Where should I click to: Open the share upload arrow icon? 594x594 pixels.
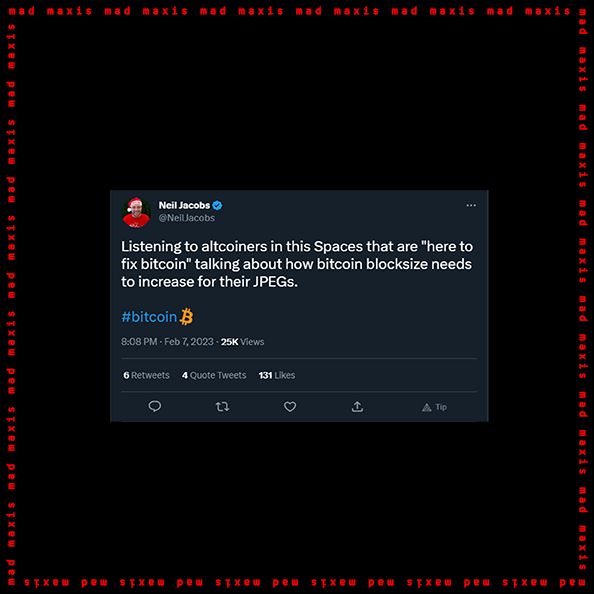pyautogui.click(x=357, y=406)
